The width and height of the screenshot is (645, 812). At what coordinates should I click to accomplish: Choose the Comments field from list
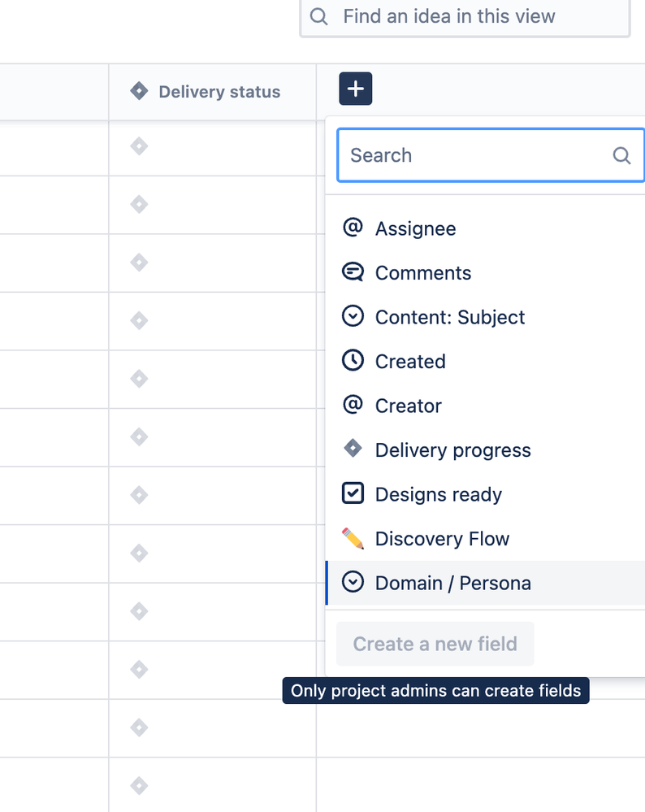tap(422, 273)
